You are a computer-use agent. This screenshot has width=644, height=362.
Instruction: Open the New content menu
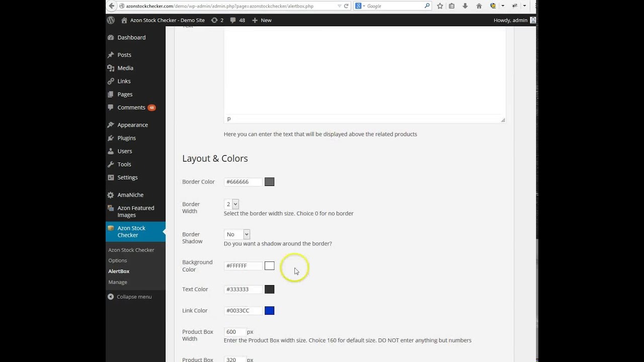coord(262,20)
